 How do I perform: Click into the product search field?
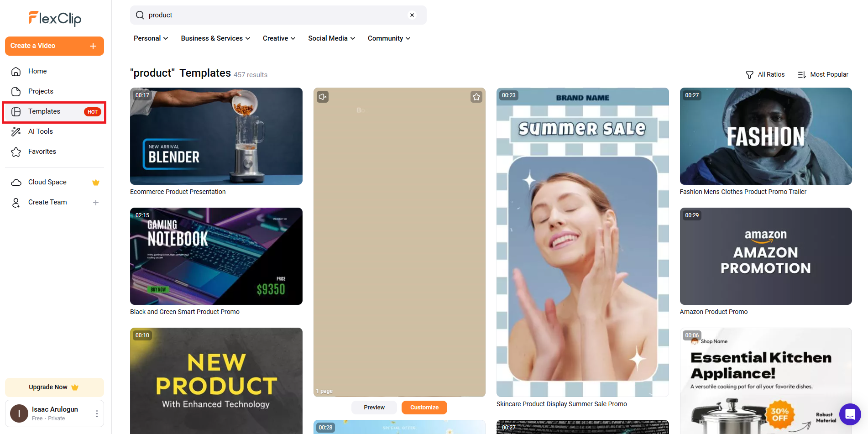(278, 15)
